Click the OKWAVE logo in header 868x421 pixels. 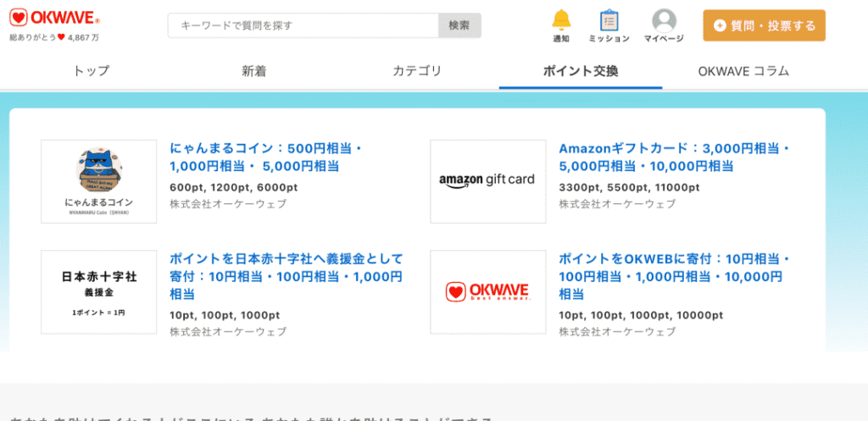click(55, 19)
